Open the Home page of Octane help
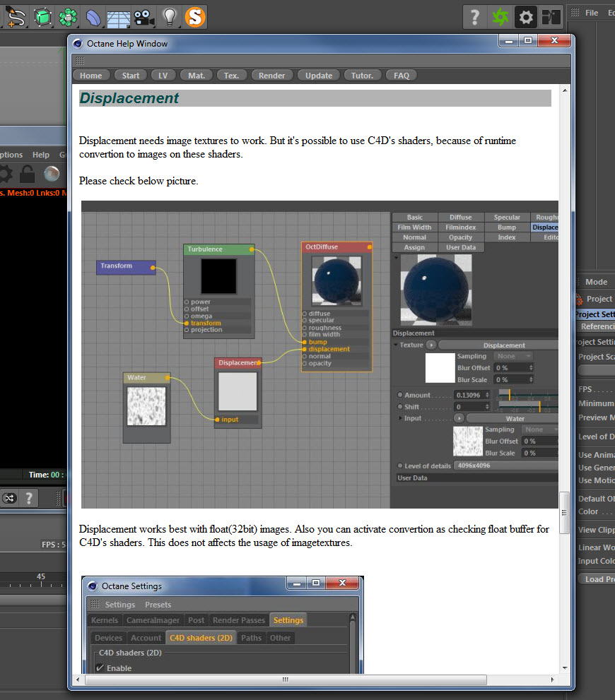 (90, 76)
